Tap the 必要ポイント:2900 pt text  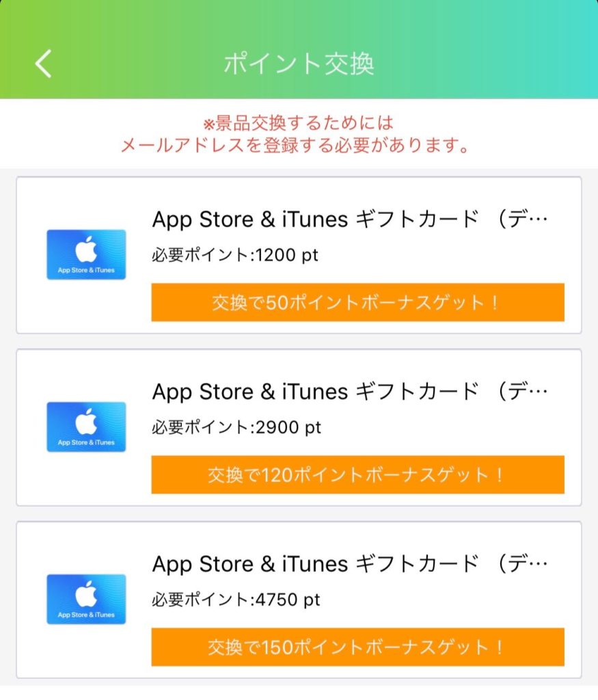click(x=236, y=427)
